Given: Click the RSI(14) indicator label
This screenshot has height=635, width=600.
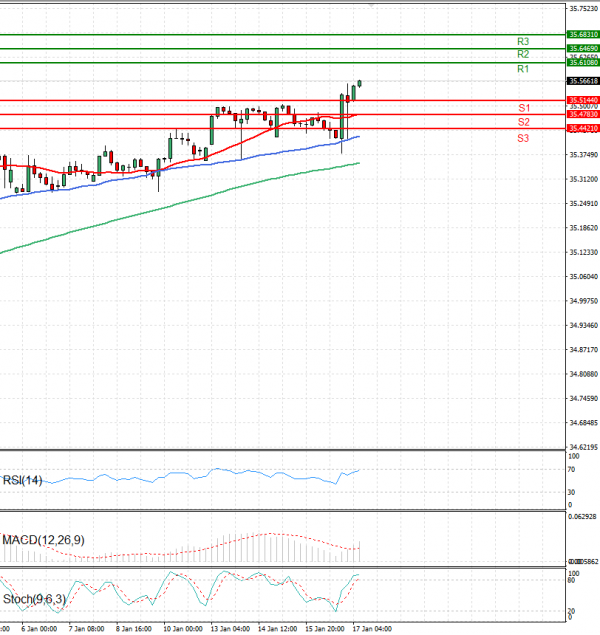Looking at the screenshot, I should (22, 480).
